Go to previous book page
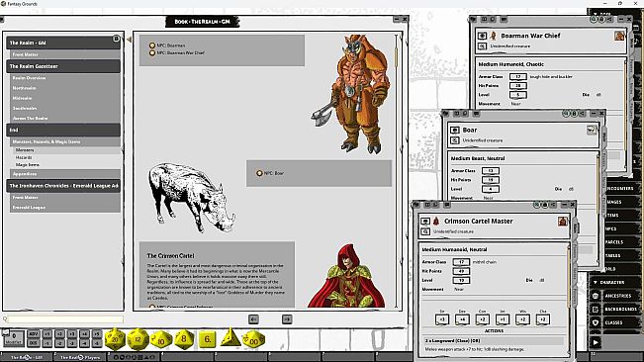This screenshot has height=362, width=644. point(254,318)
